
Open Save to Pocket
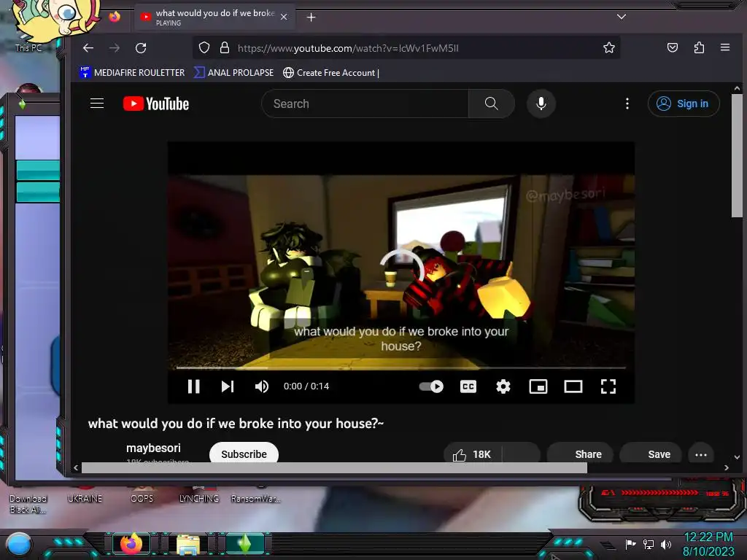672,47
